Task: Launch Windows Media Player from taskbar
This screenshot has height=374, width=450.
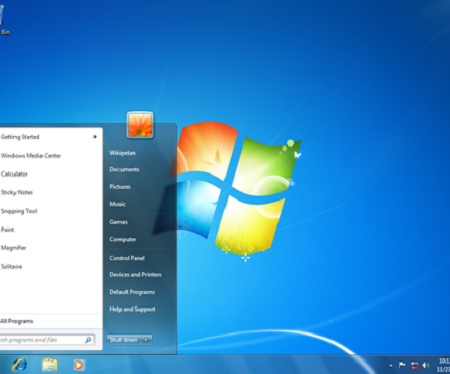Action: tap(79, 365)
